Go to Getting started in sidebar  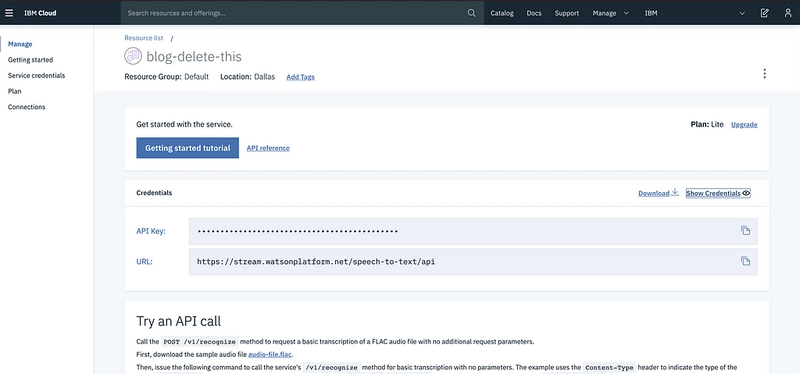point(30,60)
